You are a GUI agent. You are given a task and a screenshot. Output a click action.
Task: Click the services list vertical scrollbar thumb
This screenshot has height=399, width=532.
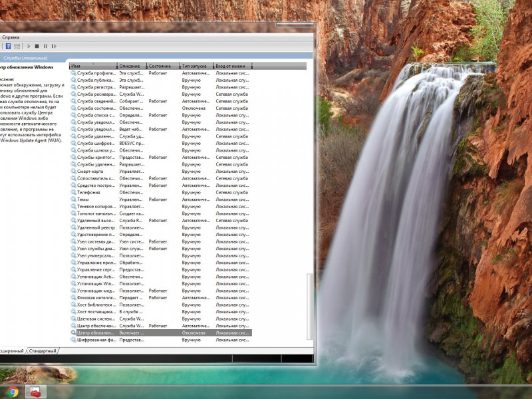pyautogui.click(x=309, y=306)
